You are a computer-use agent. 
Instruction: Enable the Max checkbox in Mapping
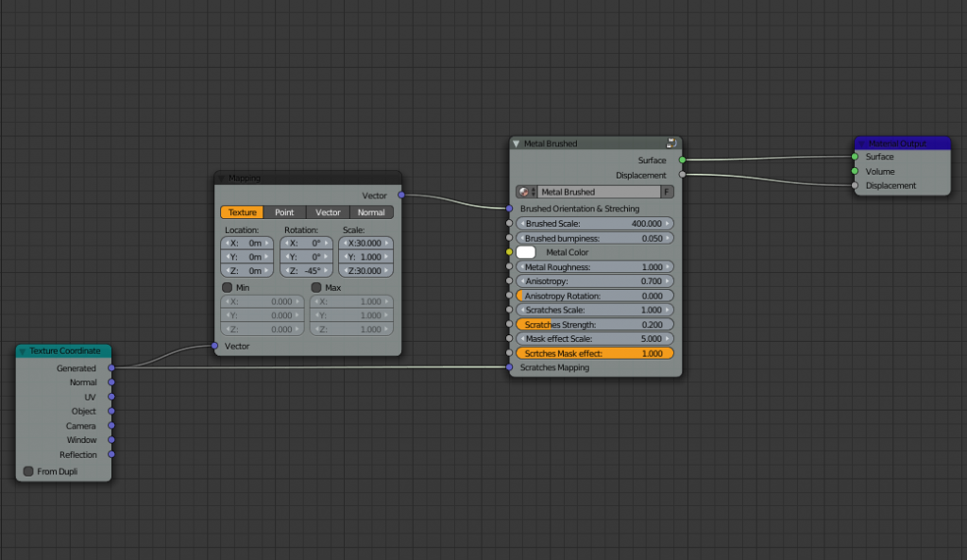[x=316, y=287]
